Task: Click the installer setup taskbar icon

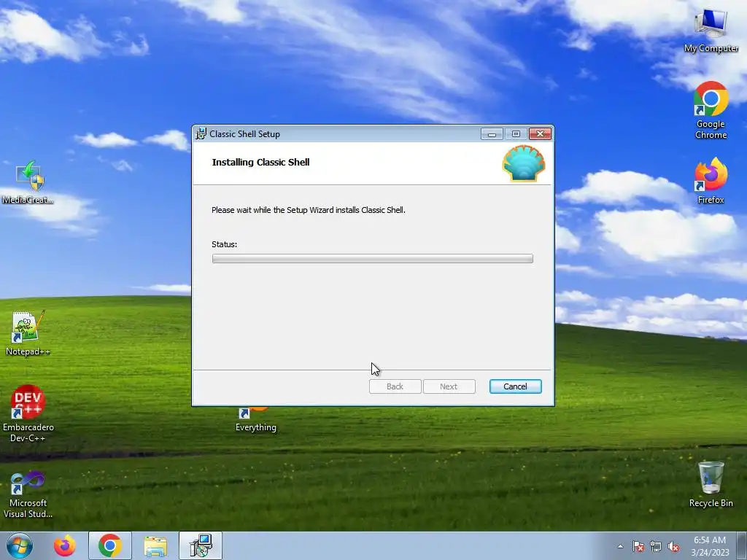Action: [x=201, y=545]
